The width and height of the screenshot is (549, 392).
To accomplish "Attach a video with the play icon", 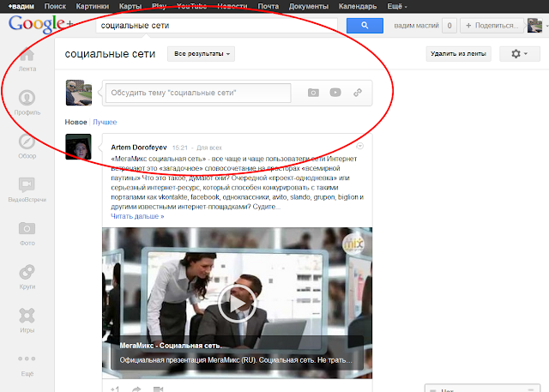I will point(335,93).
